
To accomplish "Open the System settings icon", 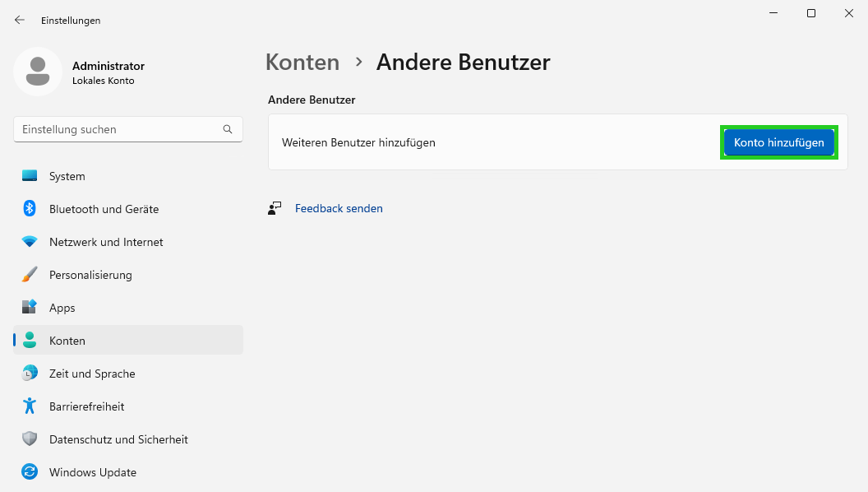I will click(x=30, y=175).
